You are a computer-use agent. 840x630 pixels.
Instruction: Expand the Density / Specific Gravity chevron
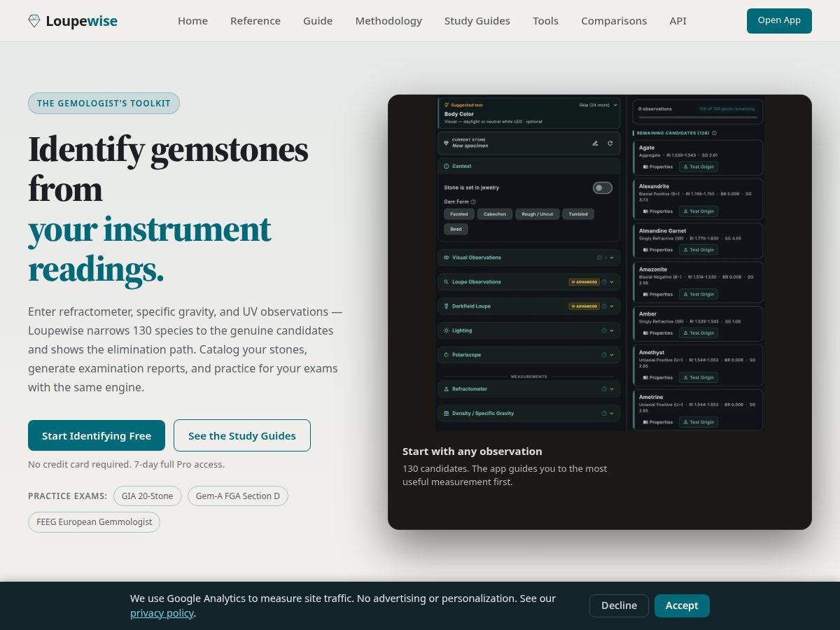point(612,413)
